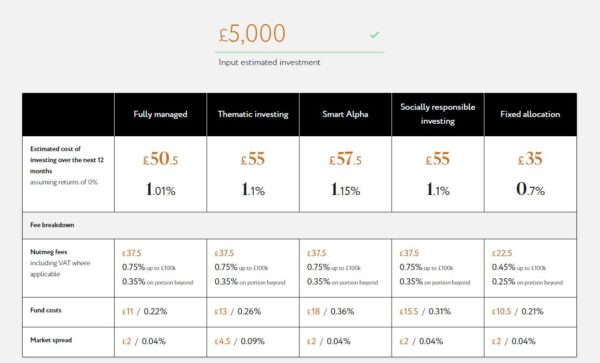Image resolution: width=600 pixels, height=363 pixels.
Task: Select the Fixed allocation column header
Action: click(530, 114)
